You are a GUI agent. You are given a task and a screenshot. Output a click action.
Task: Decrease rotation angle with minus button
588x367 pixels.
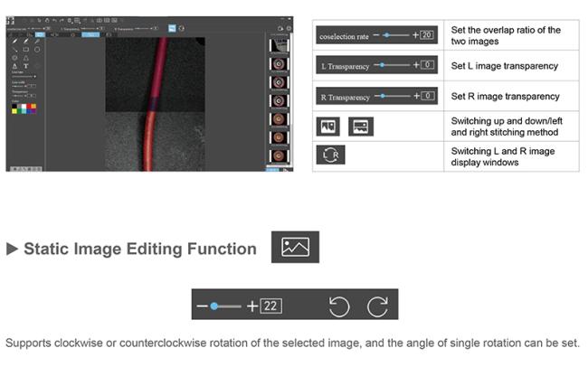pyautogui.click(x=201, y=306)
